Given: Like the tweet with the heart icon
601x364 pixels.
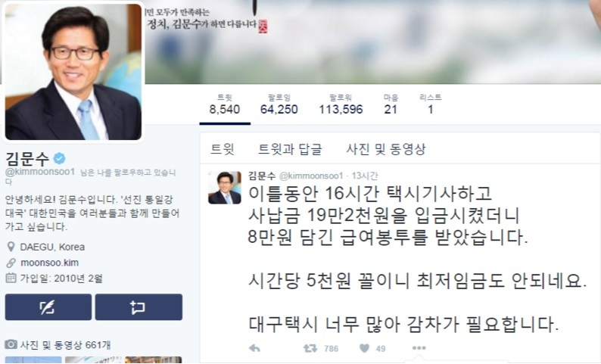Looking at the screenshot, I should 365,348.
